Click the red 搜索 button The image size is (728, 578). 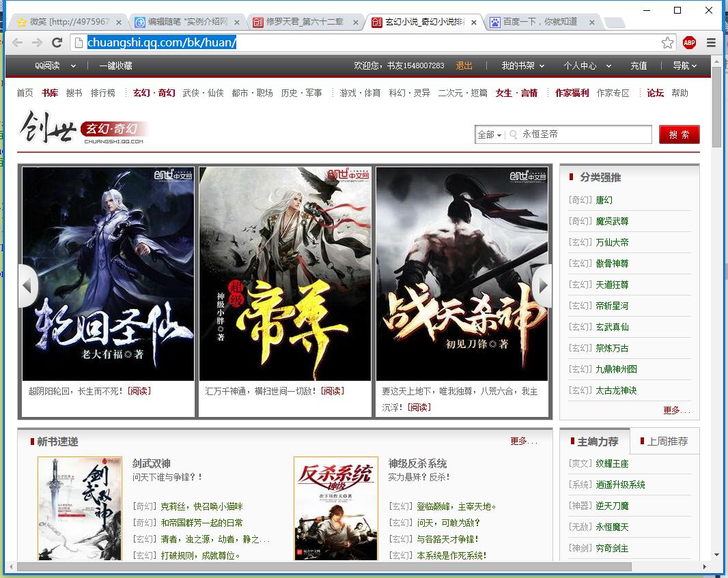[x=679, y=135]
